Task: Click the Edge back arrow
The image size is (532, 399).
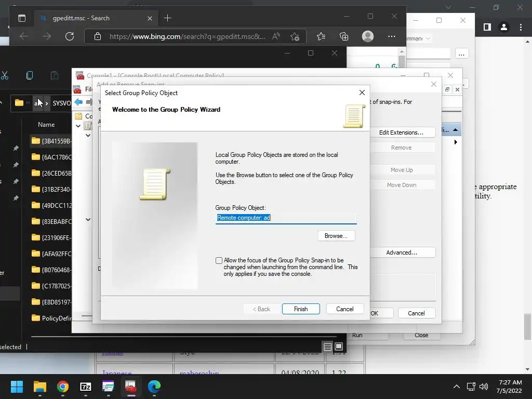Action: (24, 36)
